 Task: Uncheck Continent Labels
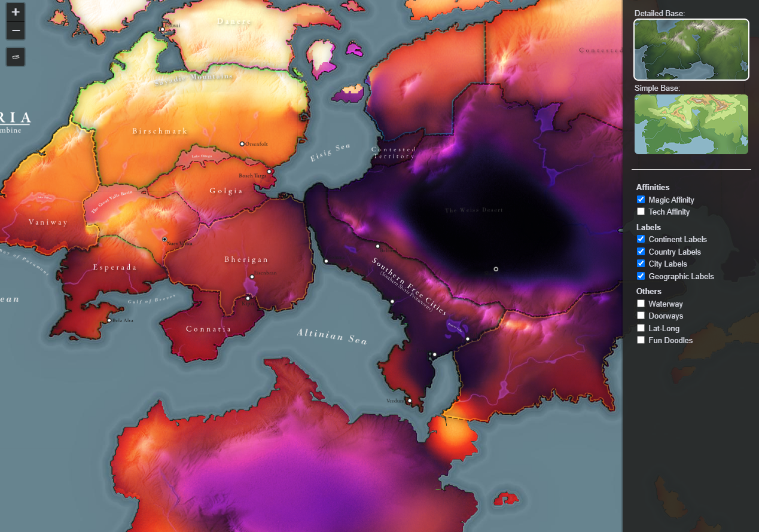click(x=641, y=239)
